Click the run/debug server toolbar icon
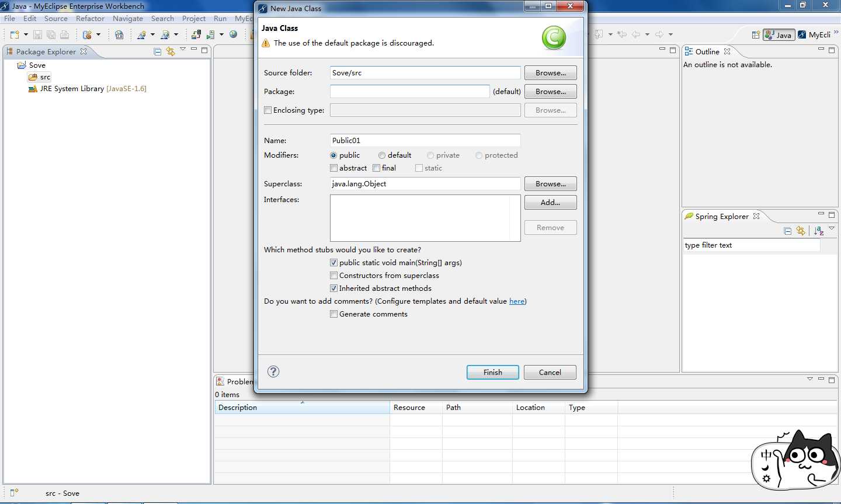Screen dimensions: 841x504 pos(211,34)
